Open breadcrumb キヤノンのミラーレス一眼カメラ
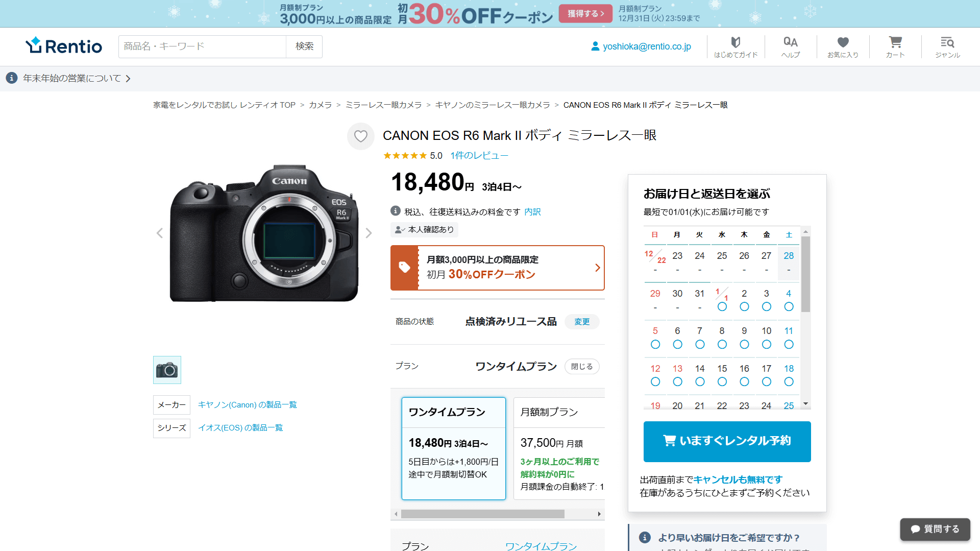This screenshot has height=551, width=980. [493, 105]
